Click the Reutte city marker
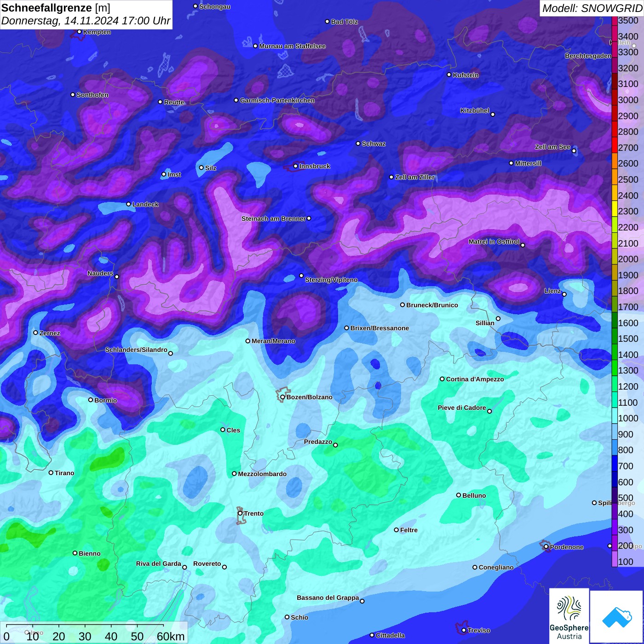This screenshot has width=644, height=644. [161, 102]
